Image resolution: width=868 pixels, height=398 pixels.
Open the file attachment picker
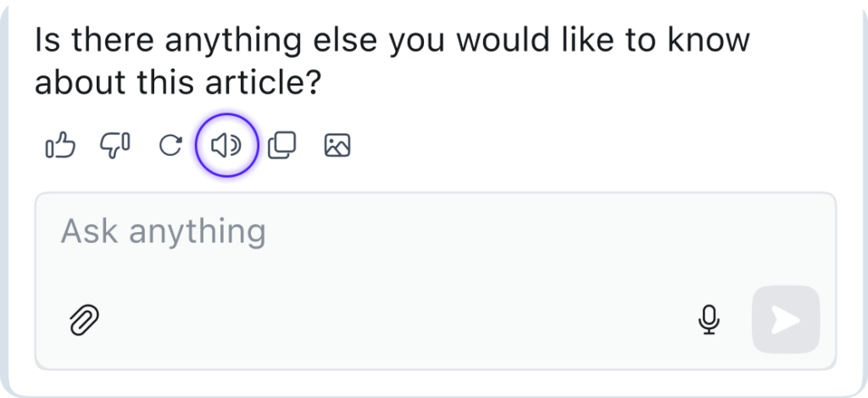pos(85,320)
